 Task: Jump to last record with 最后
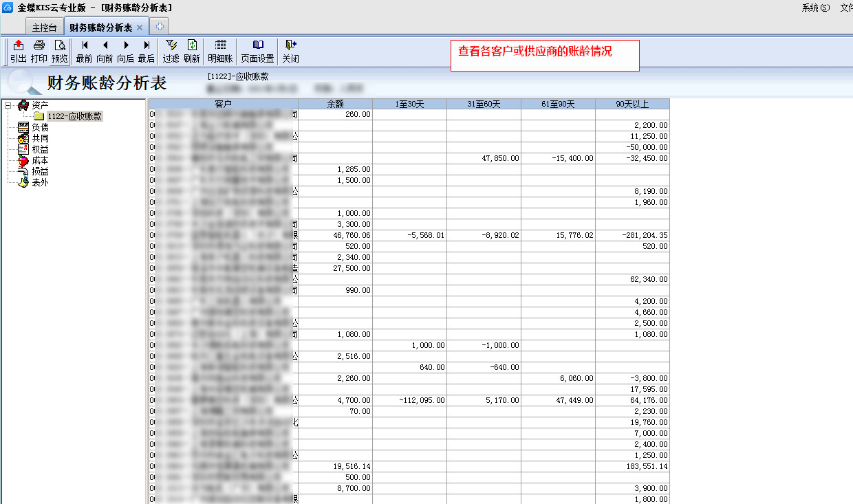pos(147,51)
